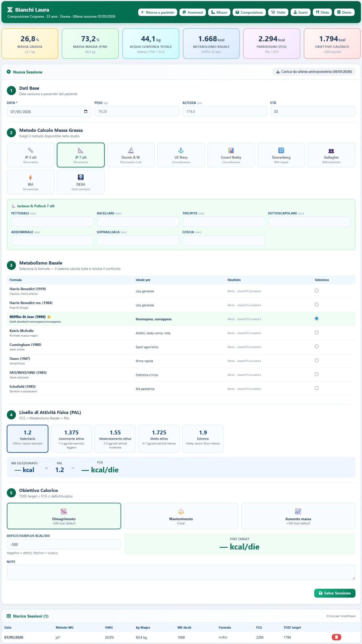Click the Ascellare skinfold field
Viewport: 362px width, 644px height.
pos(138,221)
